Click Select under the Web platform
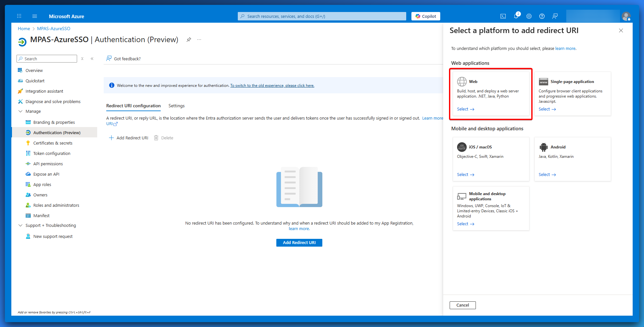Image resolution: width=644 pixels, height=327 pixels. point(466,109)
